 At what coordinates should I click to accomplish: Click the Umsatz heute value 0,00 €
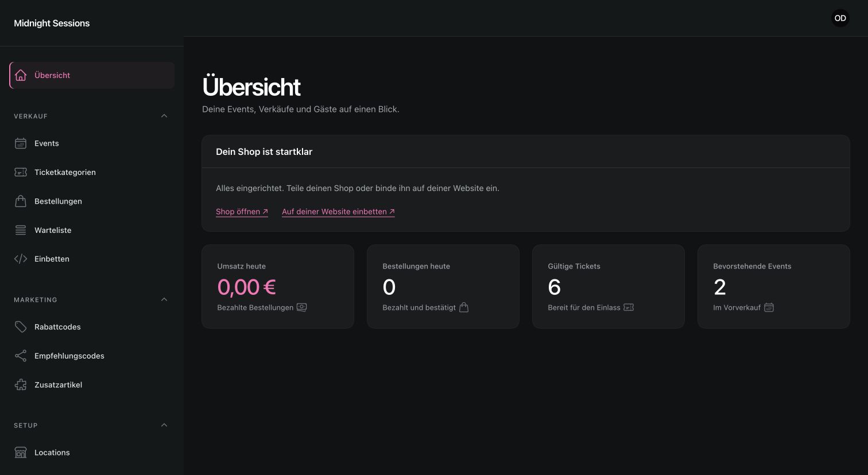pos(247,287)
